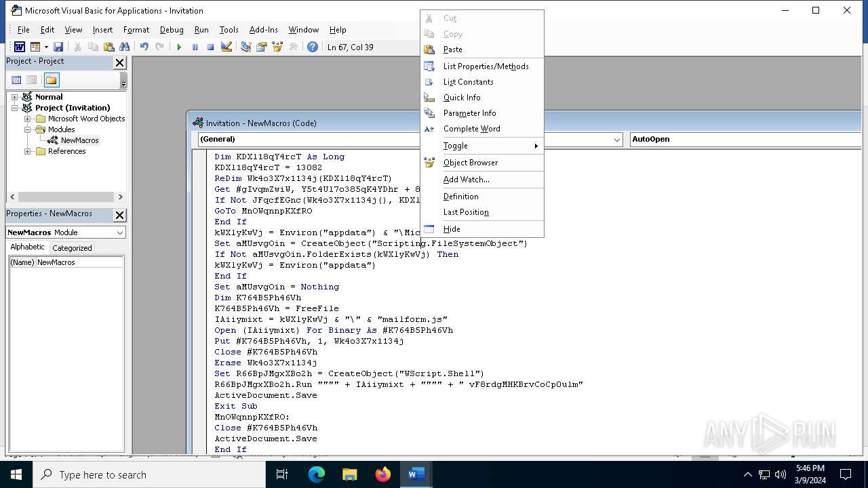Click the Reset stop square icon
This screenshot has width=868, height=488.
(210, 47)
